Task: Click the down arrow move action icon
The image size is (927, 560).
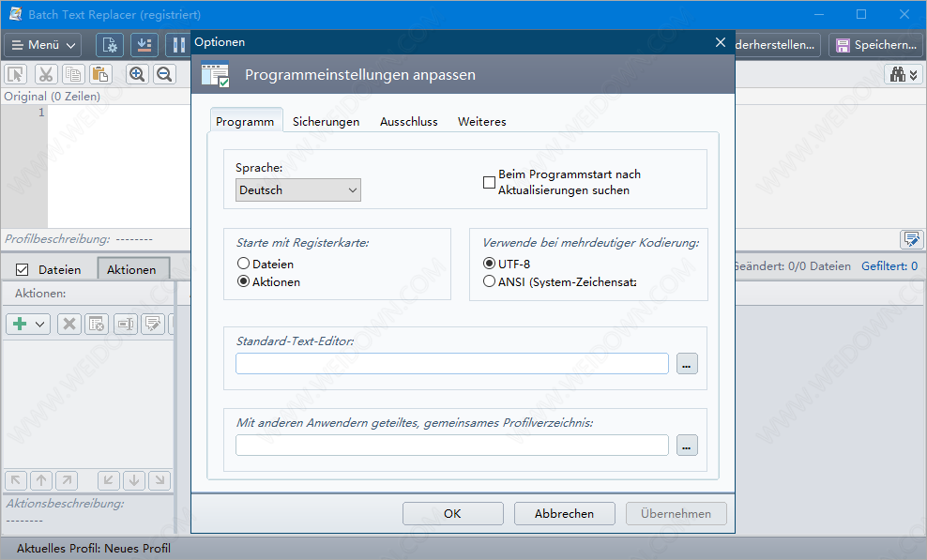Action: 134,480
